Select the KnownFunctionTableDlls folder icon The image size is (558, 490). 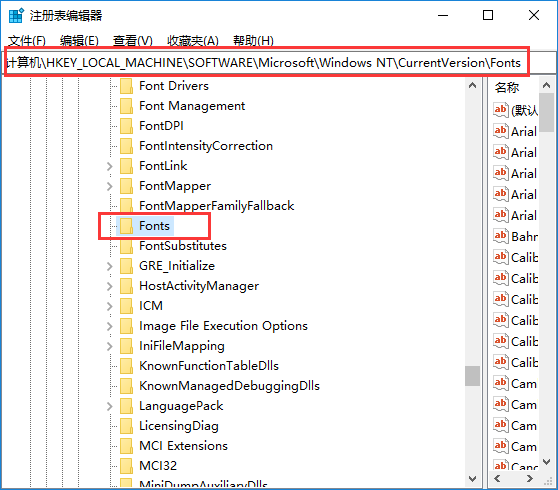tap(126, 366)
